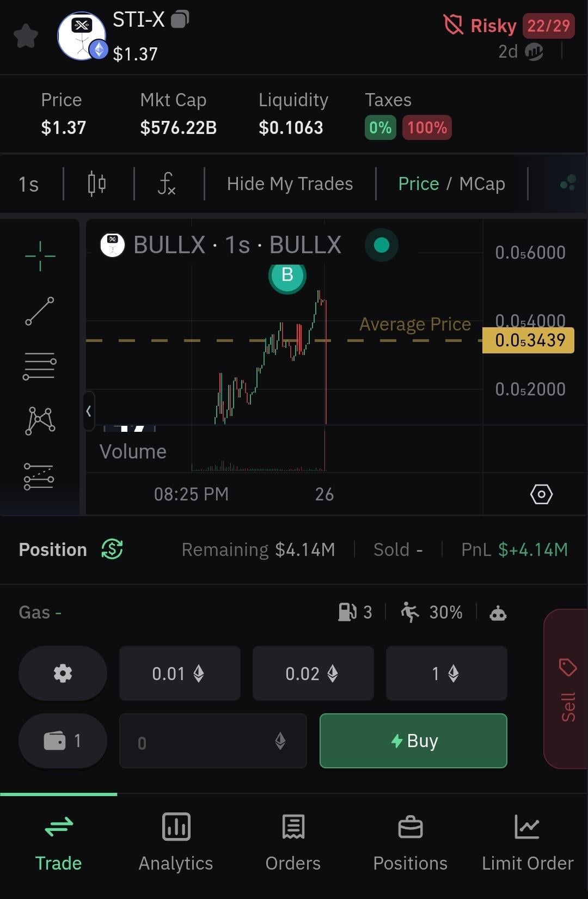Open the wallet selector
588x899 pixels.
[63, 741]
